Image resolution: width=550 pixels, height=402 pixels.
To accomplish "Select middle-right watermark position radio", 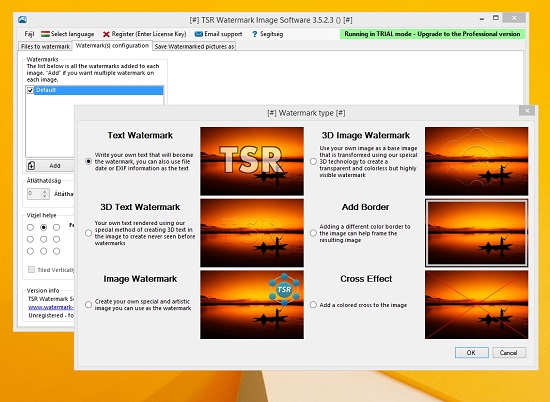I will (56, 239).
